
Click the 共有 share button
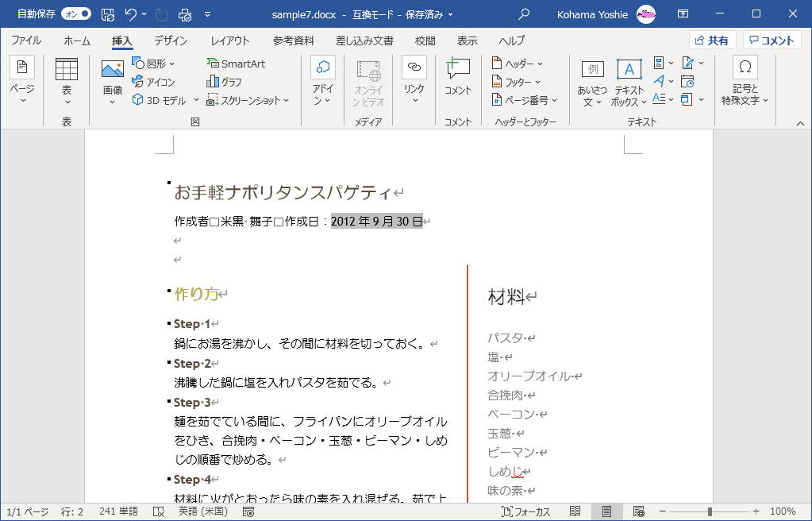pyautogui.click(x=712, y=41)
